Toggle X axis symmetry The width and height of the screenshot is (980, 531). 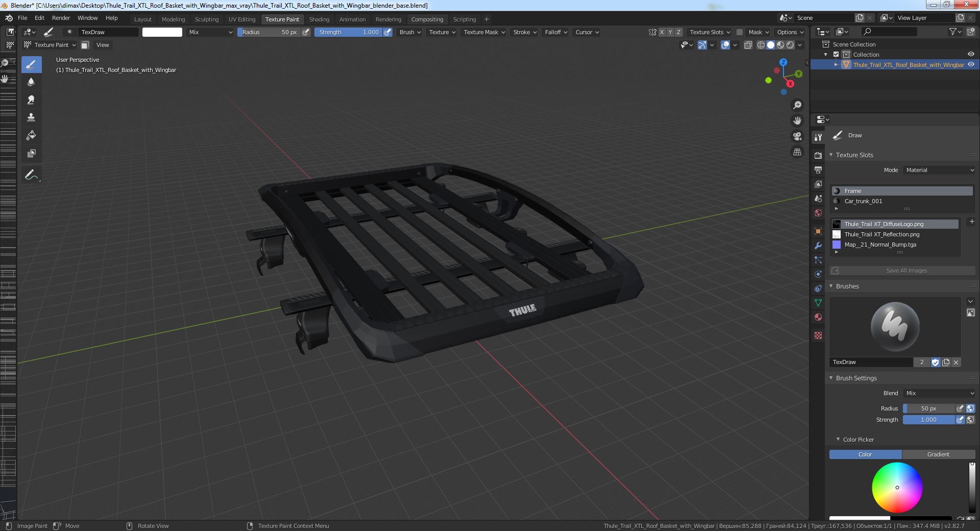click(x=662, y=32)
